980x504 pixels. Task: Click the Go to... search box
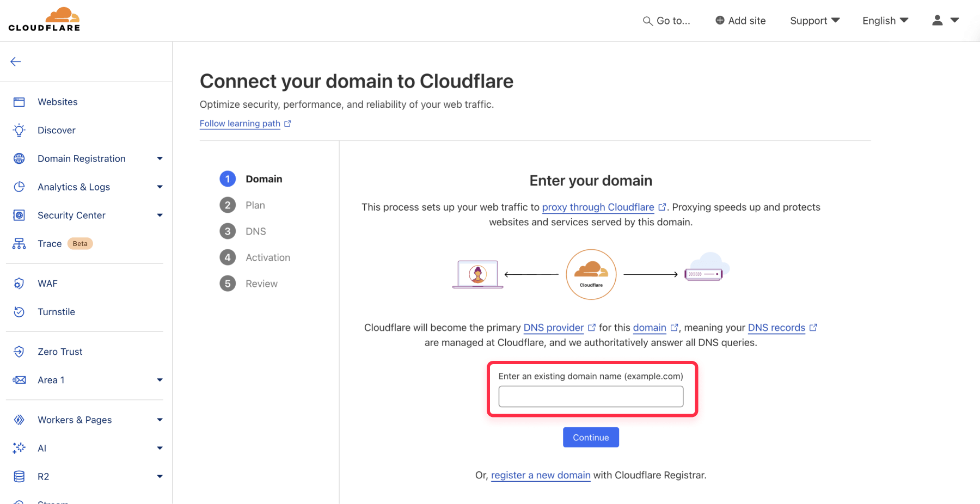[667, 21]
